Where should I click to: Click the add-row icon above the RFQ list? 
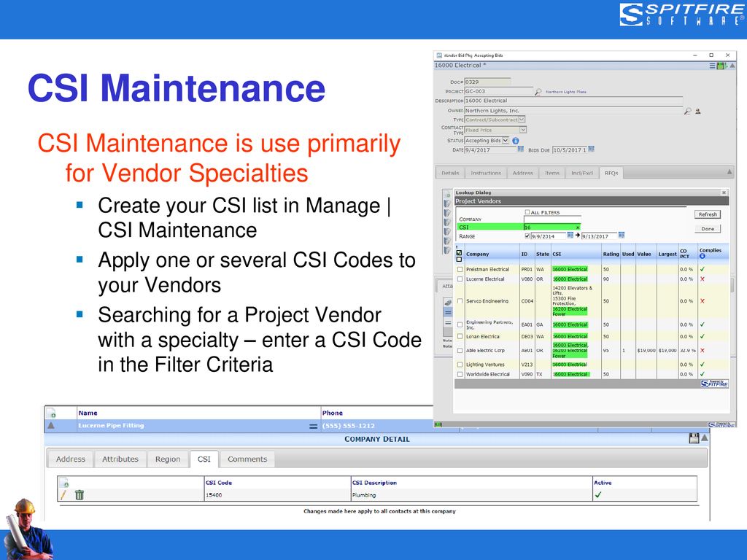[447, 195]
